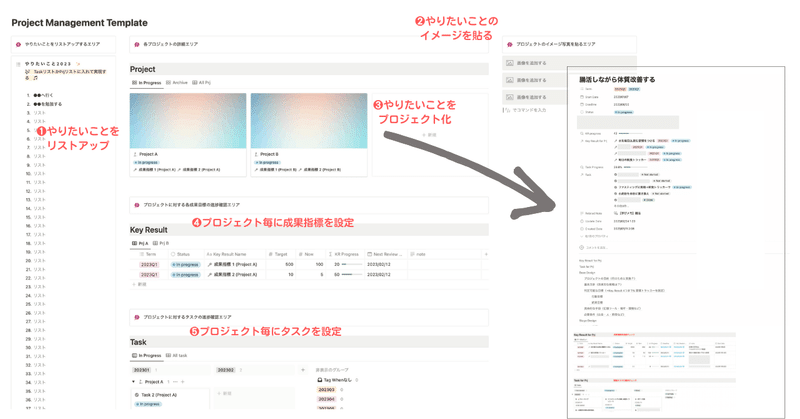Screen dimensions: 800x419
Task: Open the Task 2 (Project A) card
Action: tap(170, 400)
